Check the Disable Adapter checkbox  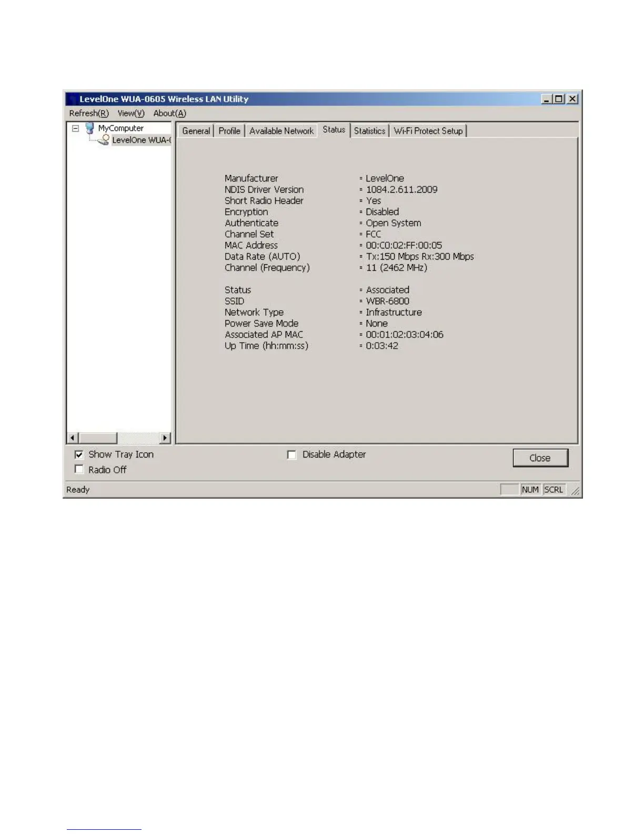pyautogui.click(x=291, y=454)
